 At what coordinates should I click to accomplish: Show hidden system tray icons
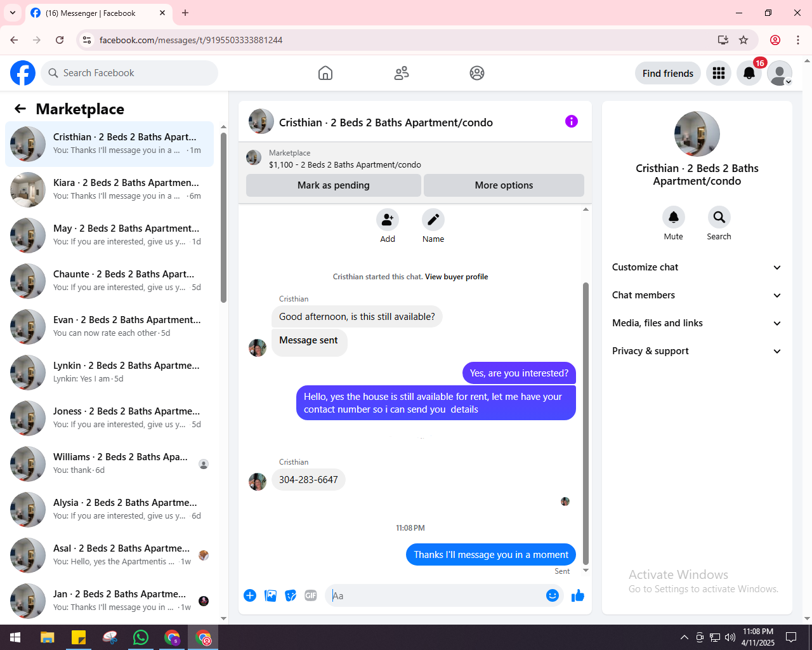tap(684, 637)
